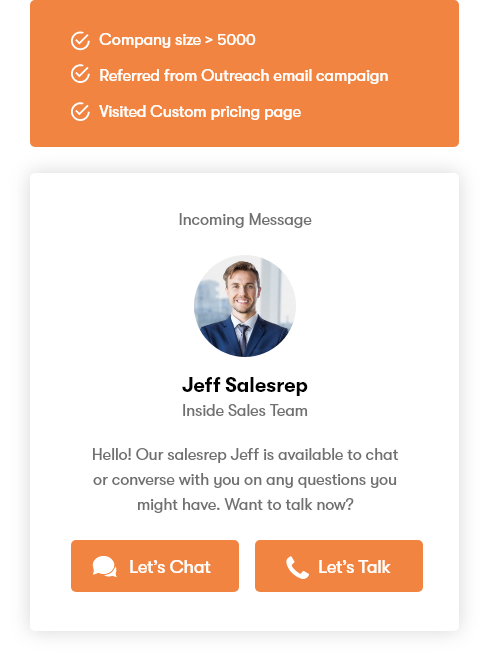Click the Hello greeting message paragraph

pyautogui.click(x=245, y=480)
